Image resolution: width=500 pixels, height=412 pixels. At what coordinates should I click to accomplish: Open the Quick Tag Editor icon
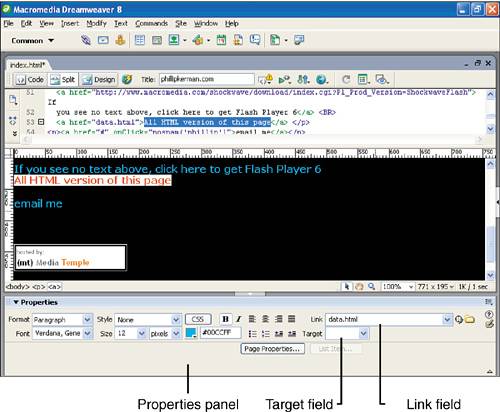(x=489, y=324)
